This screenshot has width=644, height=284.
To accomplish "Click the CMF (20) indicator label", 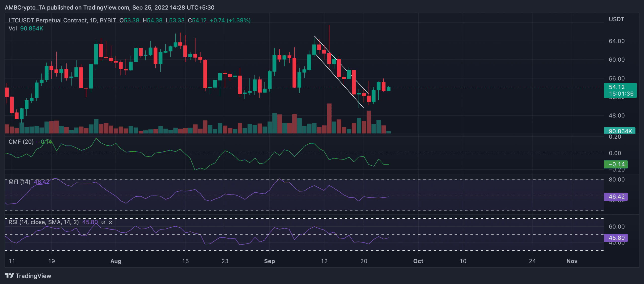I will click(x=21, y=142).
